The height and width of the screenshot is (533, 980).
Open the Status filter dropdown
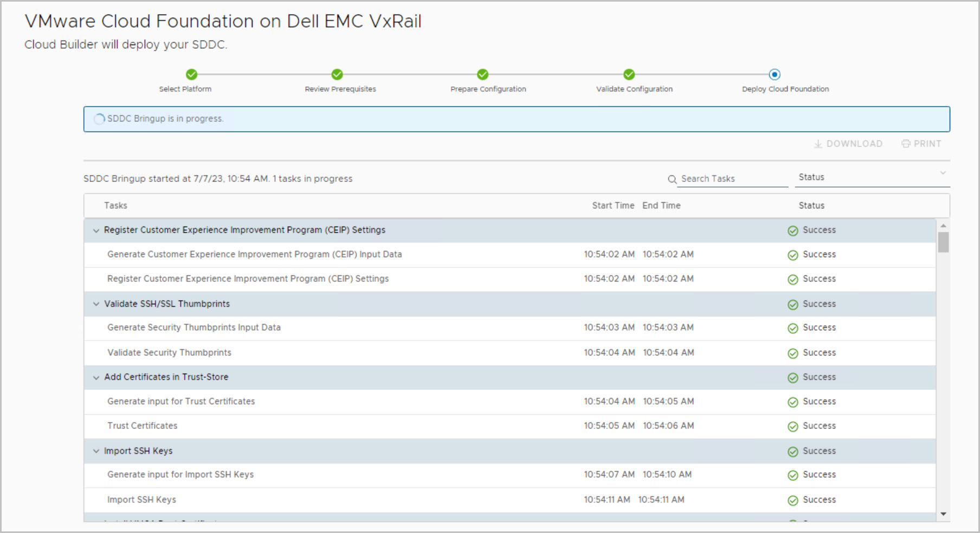point(872,177)
